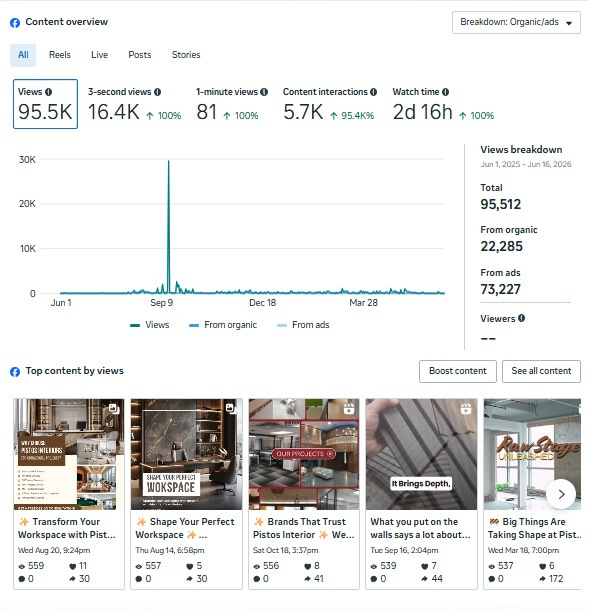The width and height of the screenshot is (589, 610).
Task: Open the Brands That Trust Pistos thumbnail
Action: 304,454
